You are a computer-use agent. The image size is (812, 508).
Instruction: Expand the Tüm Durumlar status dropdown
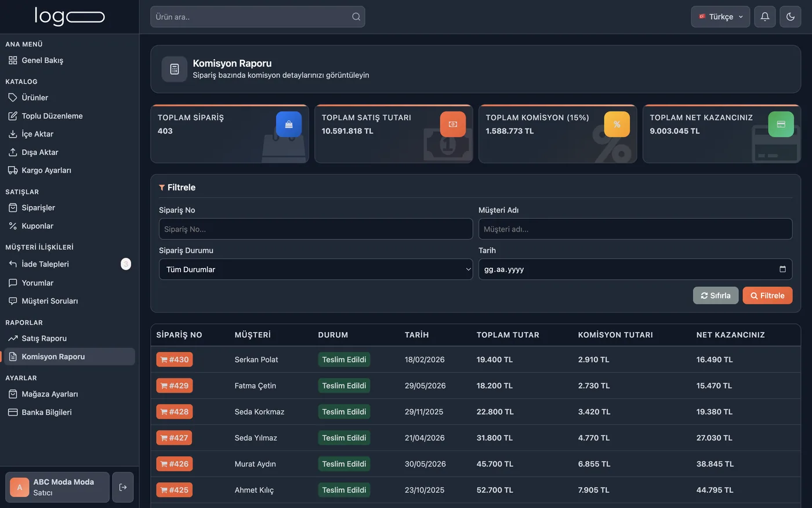[x=316, y=269]
